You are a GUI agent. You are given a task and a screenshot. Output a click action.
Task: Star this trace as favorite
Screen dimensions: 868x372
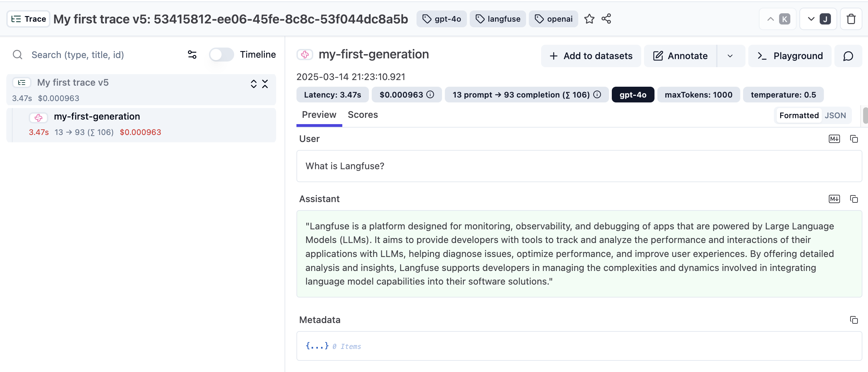(x=589, y=19)
